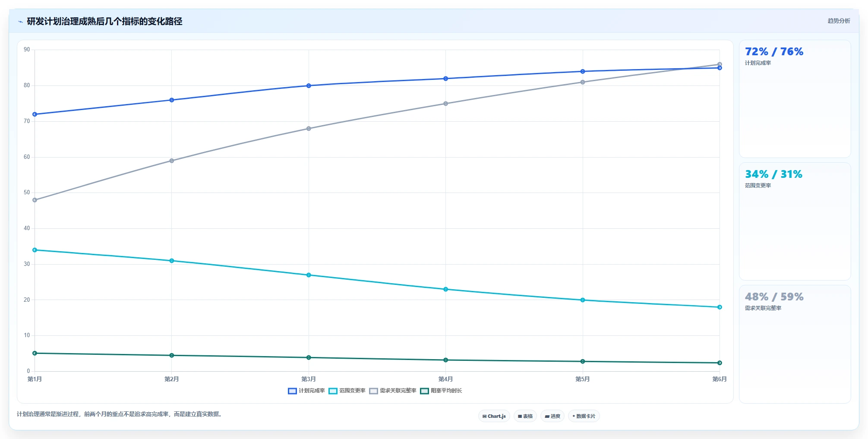Click the 第2月 需求关联完整率 data point

(x=172, y=161)
